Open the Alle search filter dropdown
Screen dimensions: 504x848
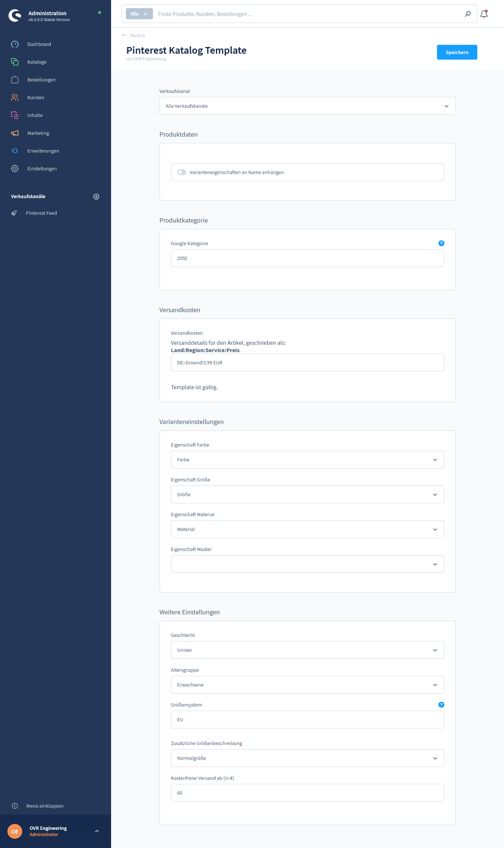click(139, 14)
